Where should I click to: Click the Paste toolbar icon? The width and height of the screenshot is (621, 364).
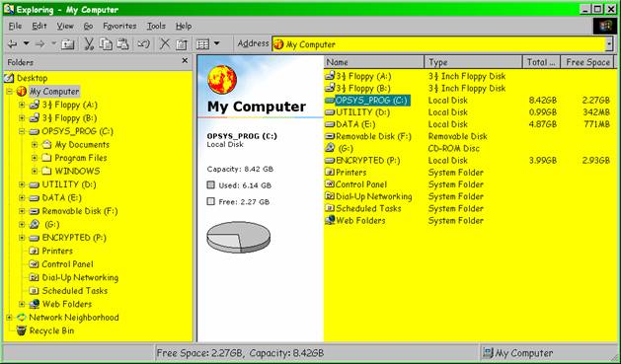tap(122, 43)
